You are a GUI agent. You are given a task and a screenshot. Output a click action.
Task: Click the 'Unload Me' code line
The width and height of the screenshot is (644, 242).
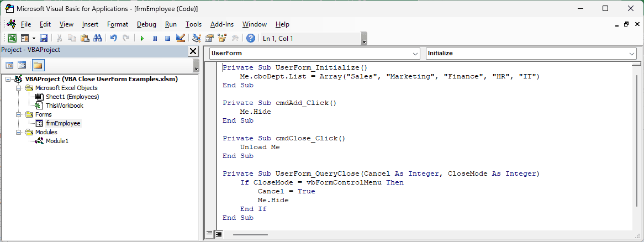point(260,147)
